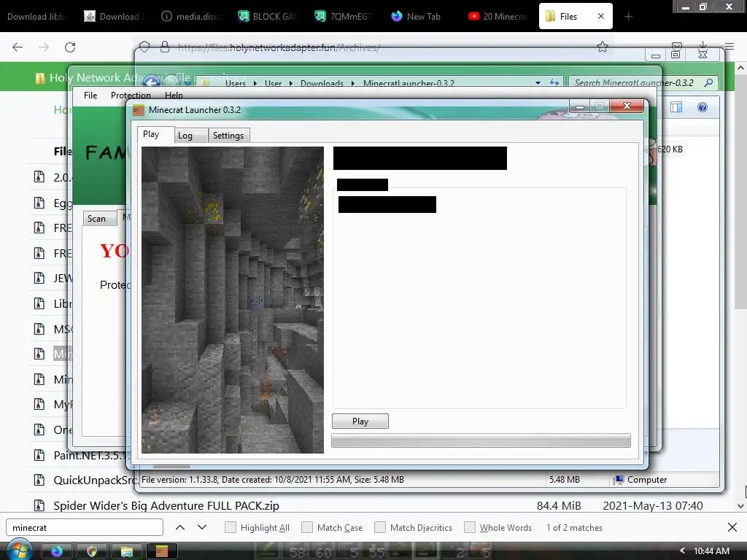This screenshot has height=560, width=747.
Task: Toggle the Explorer preview pane icon
Action: [x=676, y=107]
